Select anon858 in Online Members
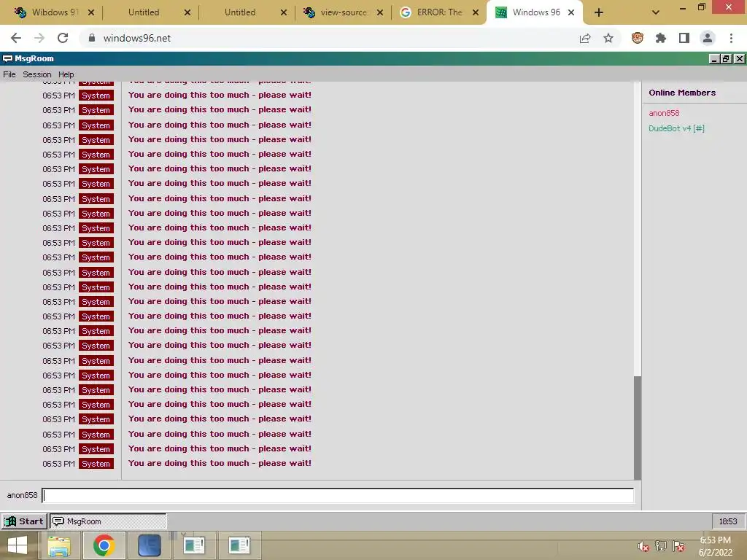 (664, 113)
